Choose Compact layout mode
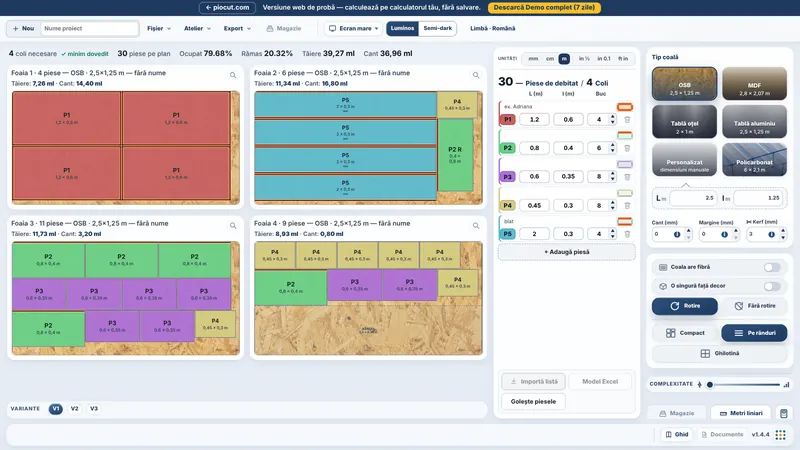 coord(685,333)
